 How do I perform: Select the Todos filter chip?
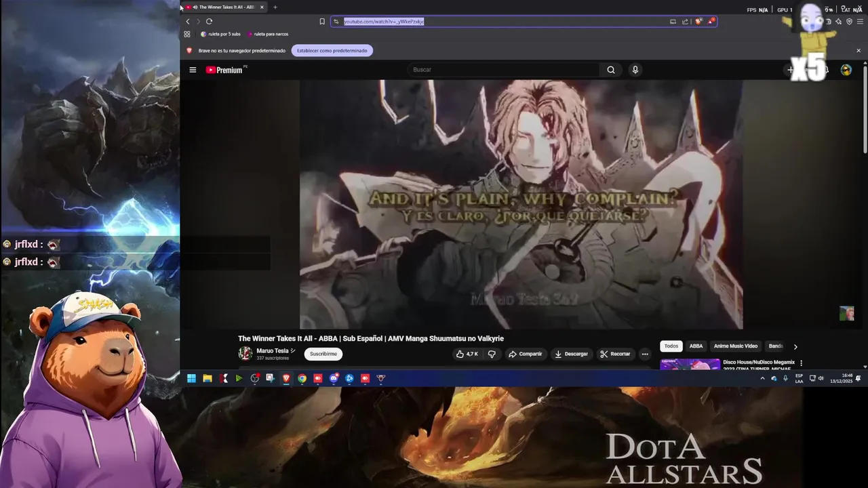tap(671, 346)
